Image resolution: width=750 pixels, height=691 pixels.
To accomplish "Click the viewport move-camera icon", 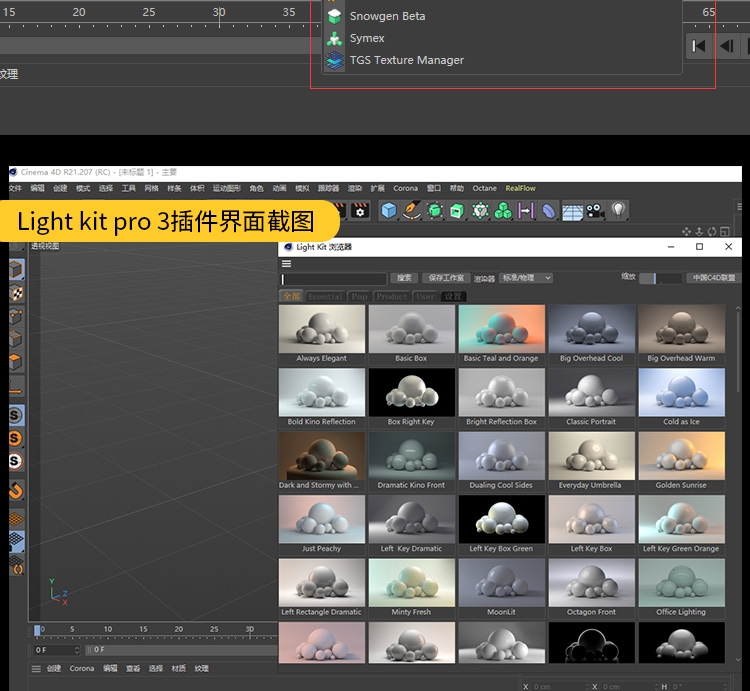I will (686, 231).
